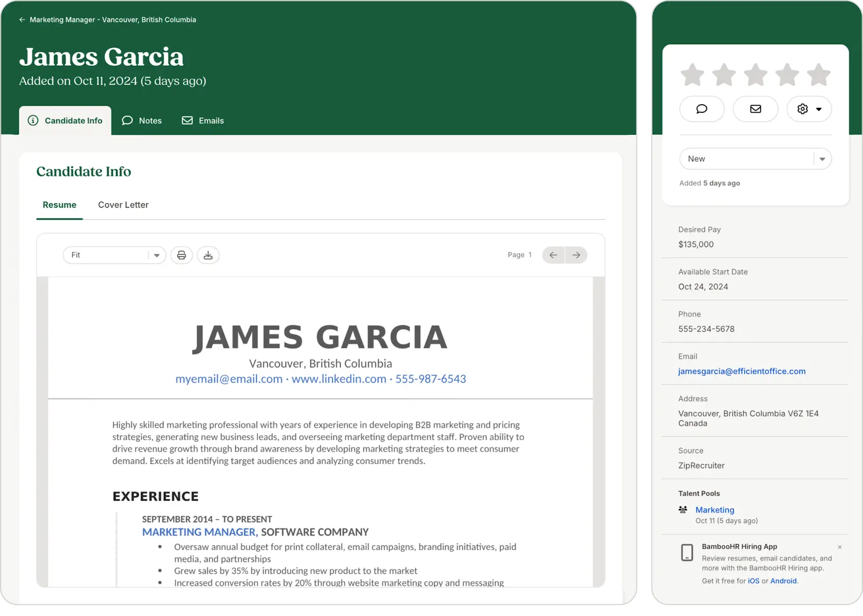Print the resume with printer icon
Image resolution: width=863 pixels, height=616 pixels.
[182, 255]
